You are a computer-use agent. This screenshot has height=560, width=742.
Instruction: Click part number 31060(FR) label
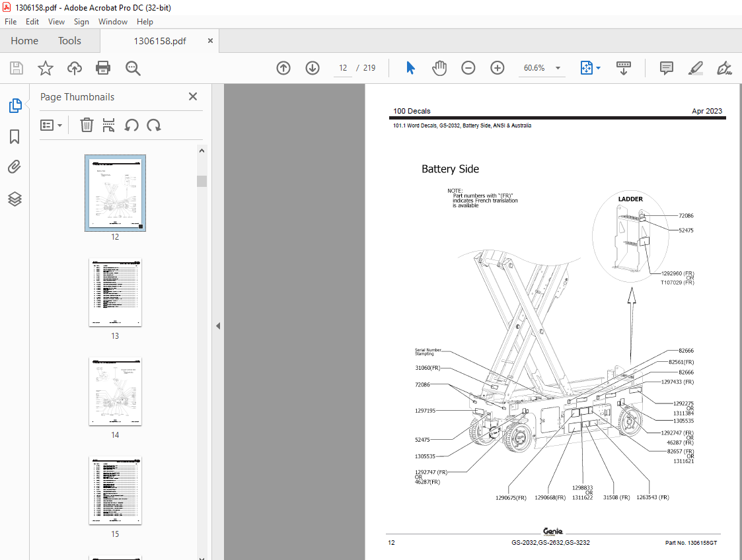[x=427, y=368]
